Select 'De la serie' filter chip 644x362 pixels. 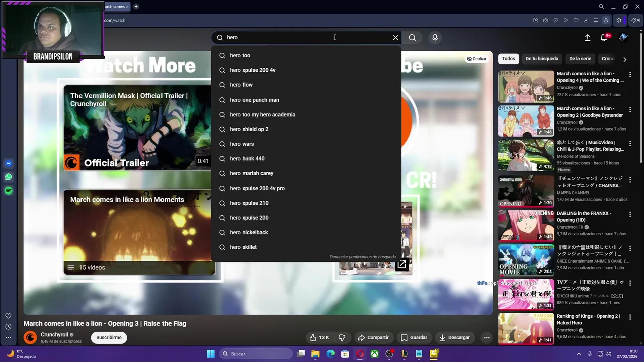coord(580,59)
